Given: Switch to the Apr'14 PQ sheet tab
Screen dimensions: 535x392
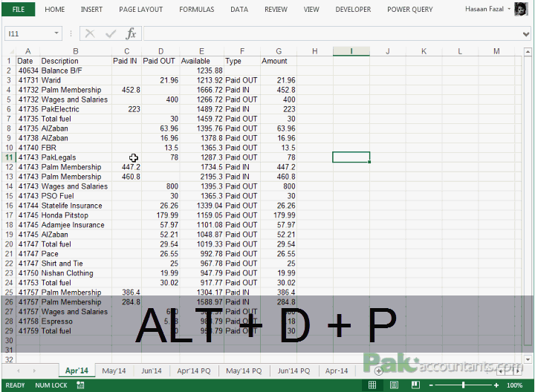Looking at the screenshot, I should coord(194,371).
